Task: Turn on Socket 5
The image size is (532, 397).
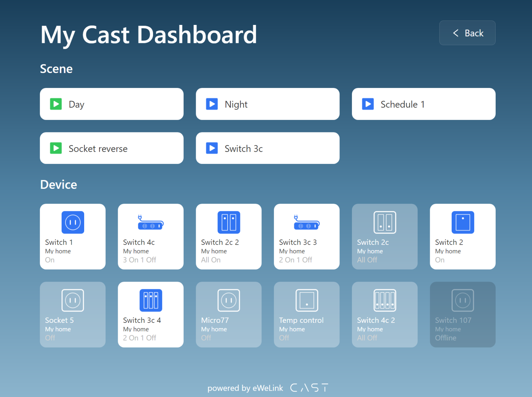Action: click(72, 315)
